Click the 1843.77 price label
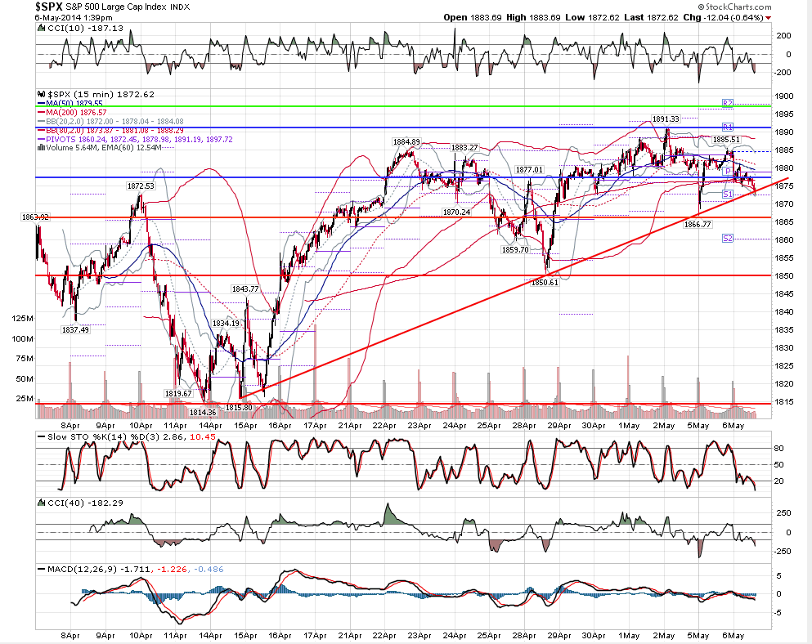This screenshot has height=644, width=812. [245, 288]
